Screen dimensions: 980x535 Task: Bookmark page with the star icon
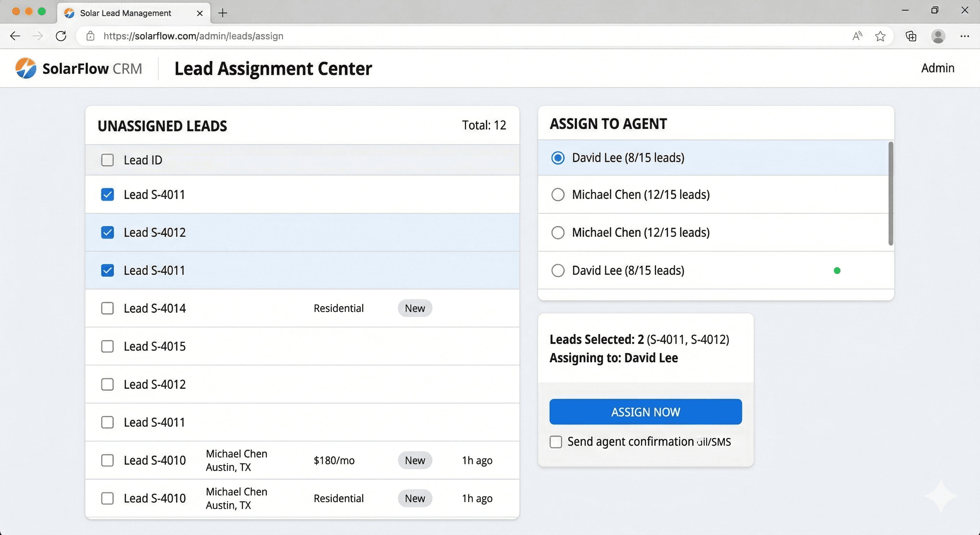point(880,36)
